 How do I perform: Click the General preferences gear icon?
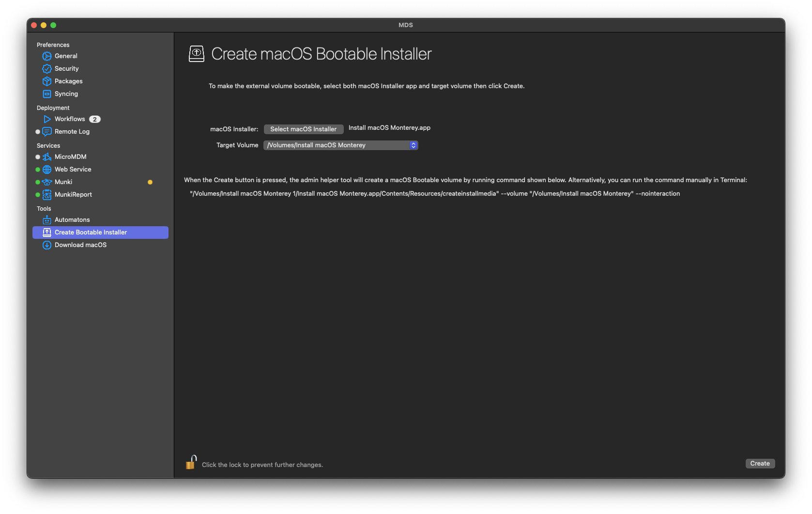pos(47,56)
